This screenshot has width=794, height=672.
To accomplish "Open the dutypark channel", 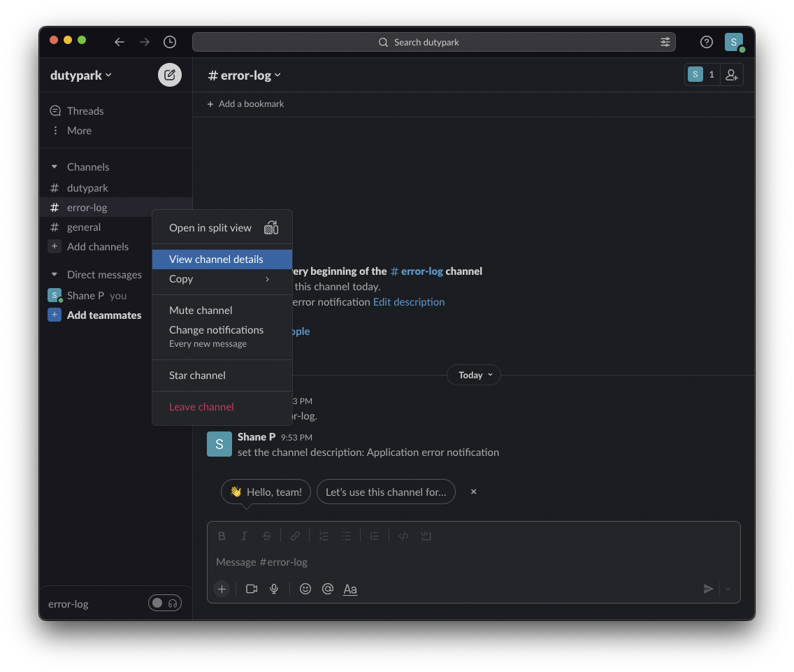I will [x=116, y=188].
